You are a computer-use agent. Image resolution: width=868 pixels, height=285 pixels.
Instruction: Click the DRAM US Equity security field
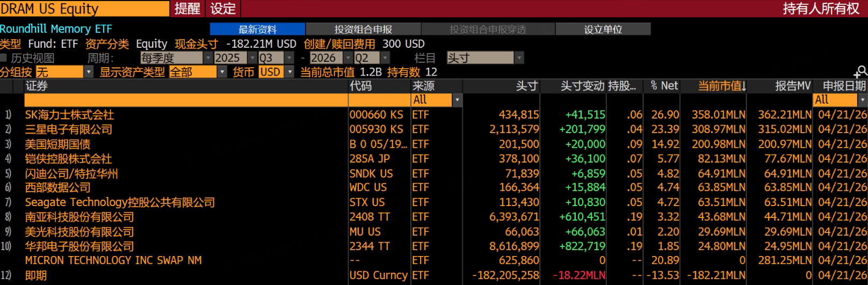[x=84, y=9]
